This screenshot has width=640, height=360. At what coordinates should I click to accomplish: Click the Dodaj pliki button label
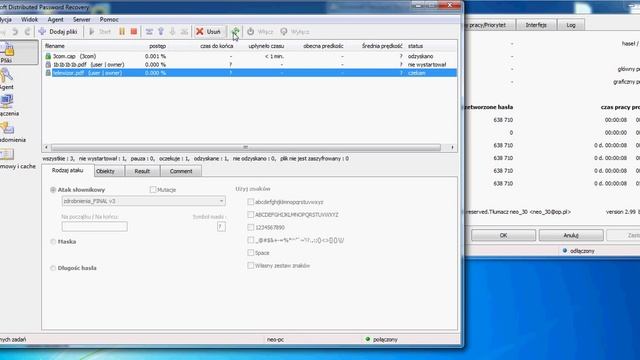[x=63, y=31]
